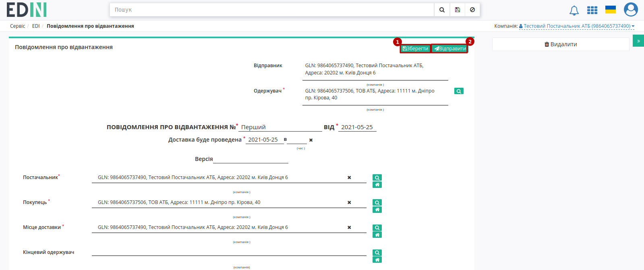Image resolution: width=644 pixels, height=270 pixels.
Task: Click the document date field after ВІД
Action: point(357,127)
